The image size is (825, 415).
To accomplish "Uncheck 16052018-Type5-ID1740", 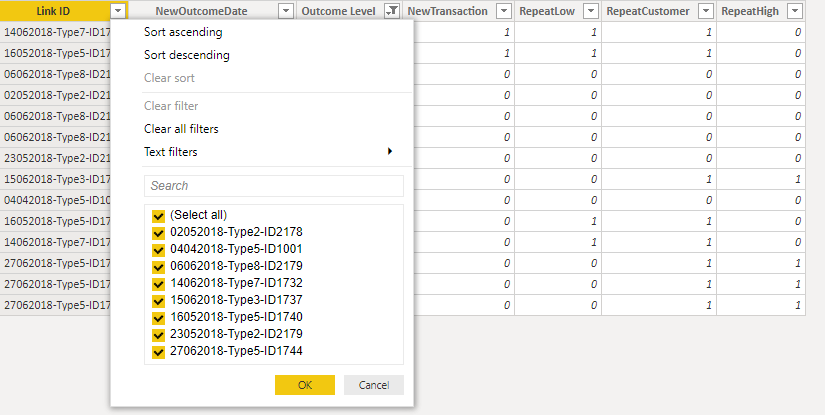I will (x=158, y=318).
